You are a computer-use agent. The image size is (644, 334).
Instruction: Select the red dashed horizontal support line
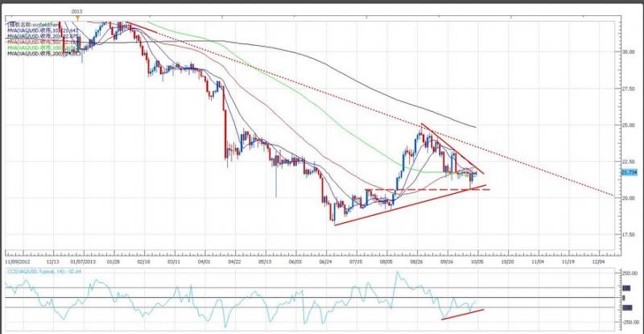pos(419,190)
